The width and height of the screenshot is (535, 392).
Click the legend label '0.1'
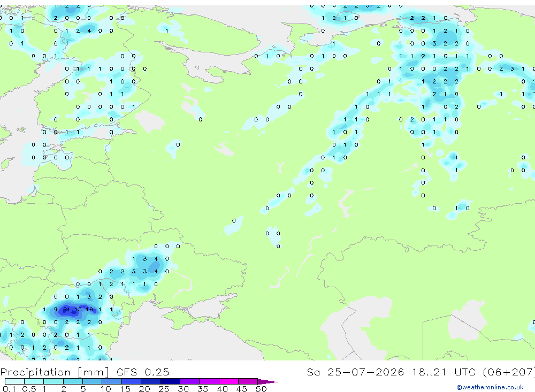click(9, 389)
